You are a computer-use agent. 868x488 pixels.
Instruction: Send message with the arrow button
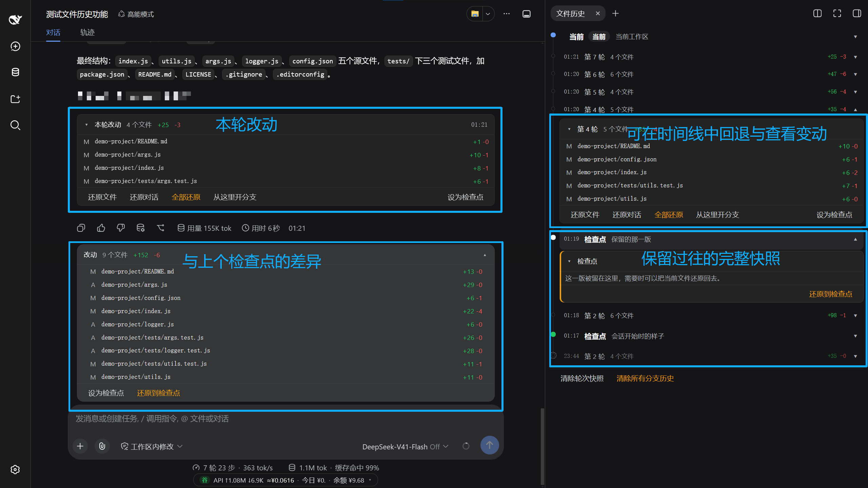click(x=490, y=445)
